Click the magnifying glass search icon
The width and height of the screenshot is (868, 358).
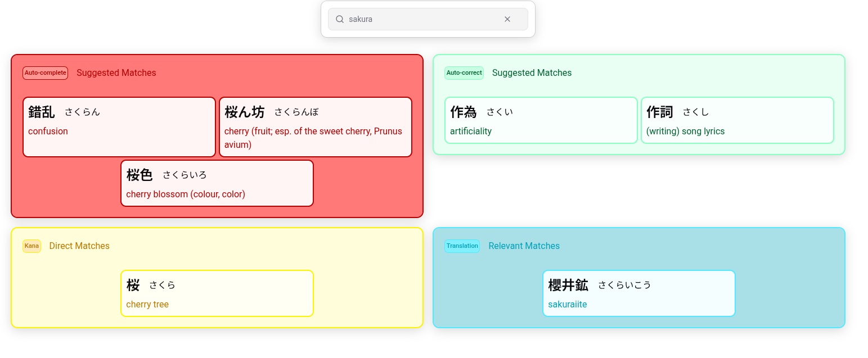point(340,19)
